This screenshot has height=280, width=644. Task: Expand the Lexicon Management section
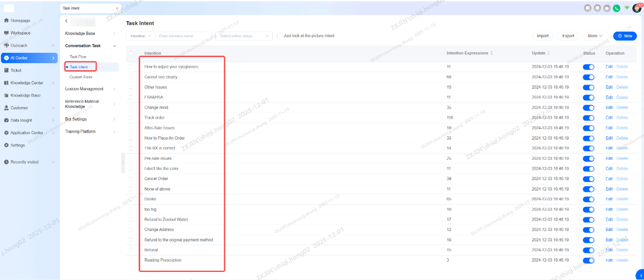click(x=90, y=89)
